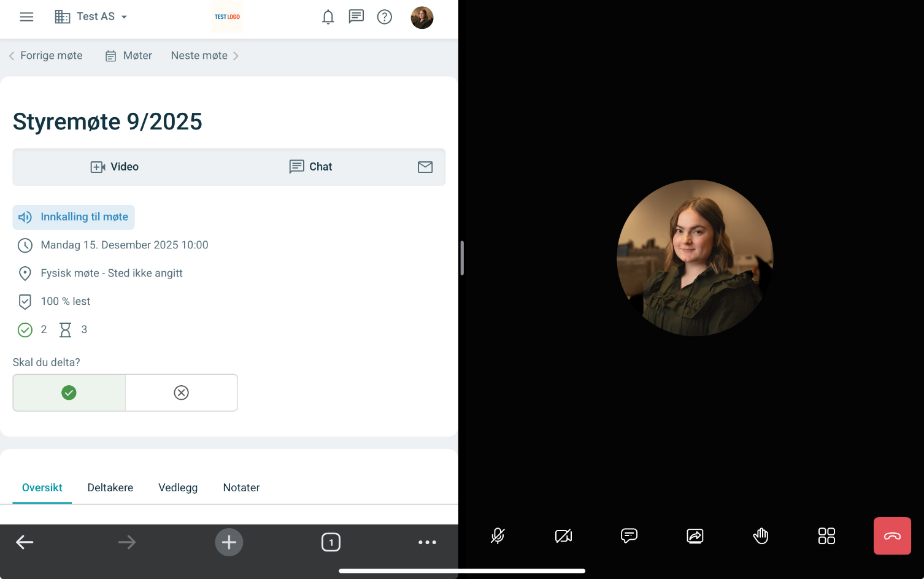Confirm attendance with the green check option

coord(69,393)
